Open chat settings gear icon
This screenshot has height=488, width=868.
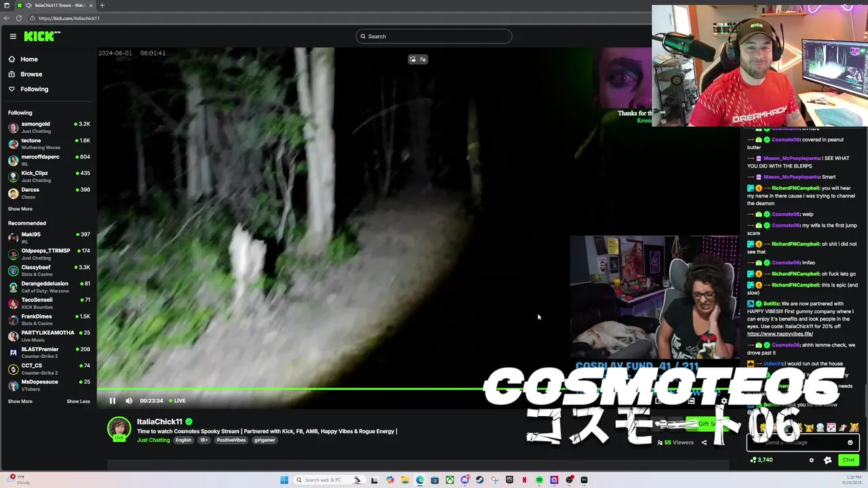coord(812,460)
